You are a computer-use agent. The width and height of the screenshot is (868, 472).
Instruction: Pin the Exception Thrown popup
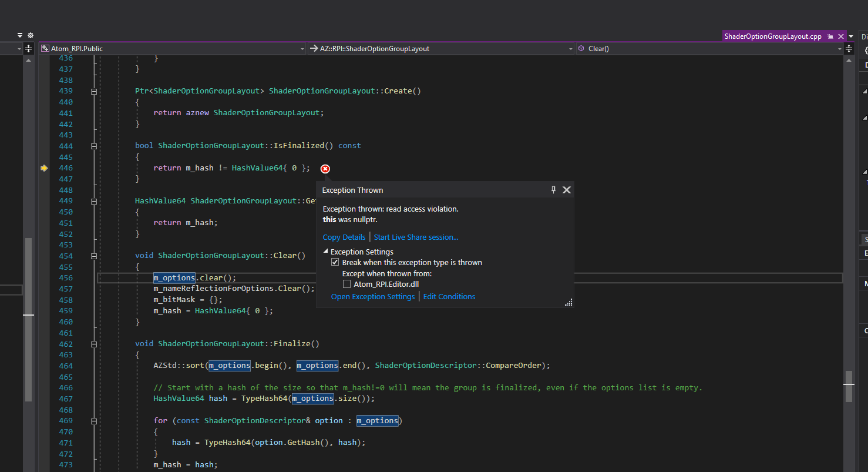pyautogui.click(x=553, y=189)
